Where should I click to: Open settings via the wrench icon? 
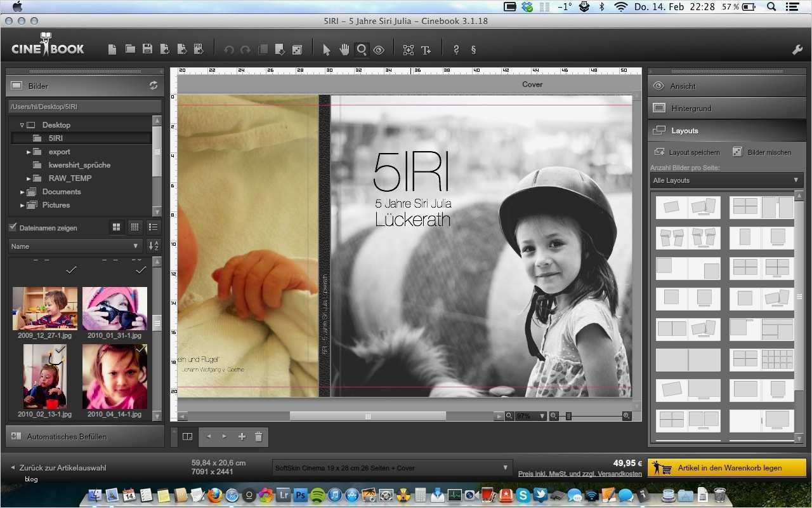tap(797, 50)
